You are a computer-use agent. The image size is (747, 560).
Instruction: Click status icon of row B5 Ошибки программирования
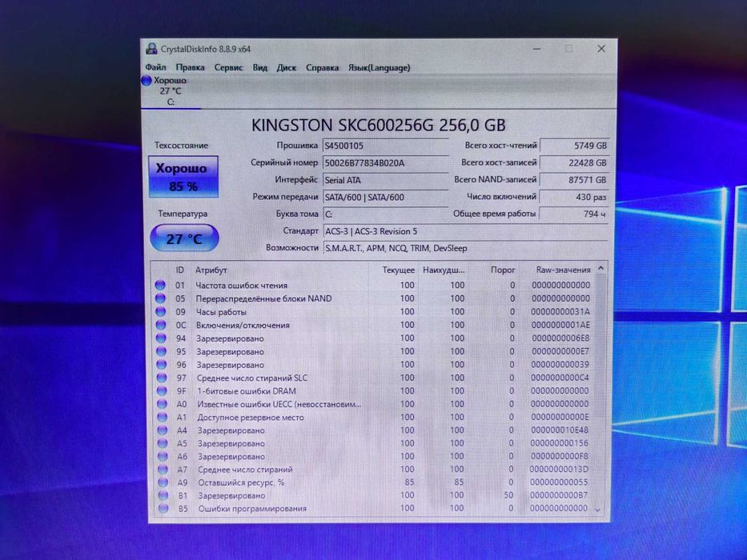pyautogui.click(x=163, y=509)
